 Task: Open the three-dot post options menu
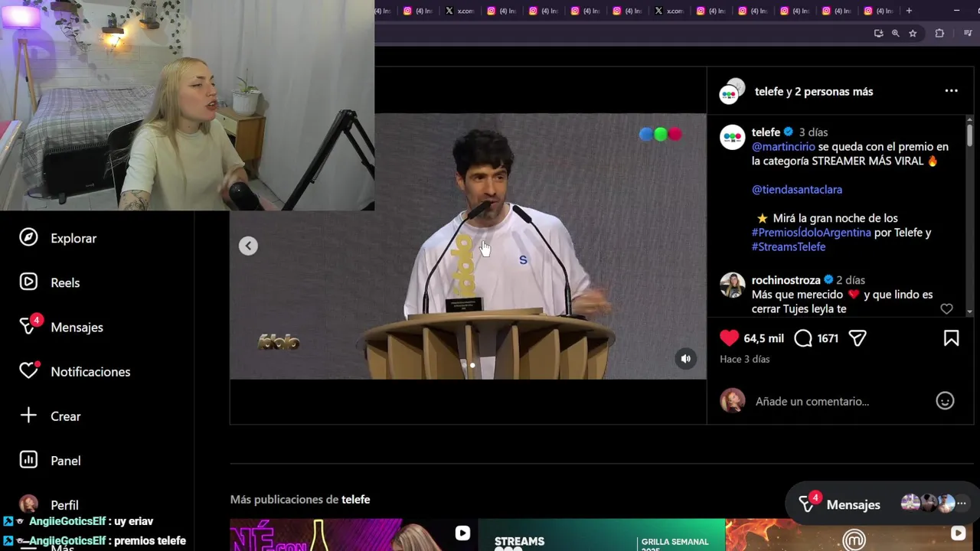(x=951, y=90)
